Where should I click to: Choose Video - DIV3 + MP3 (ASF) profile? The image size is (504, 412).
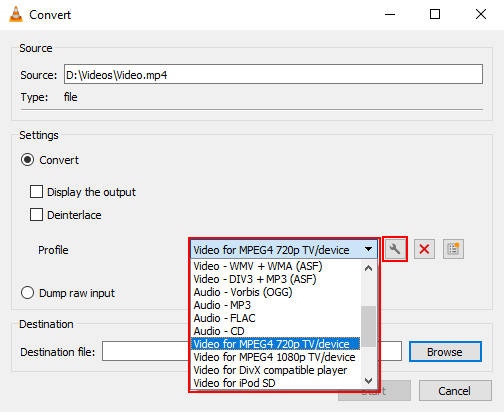[275, 279]
